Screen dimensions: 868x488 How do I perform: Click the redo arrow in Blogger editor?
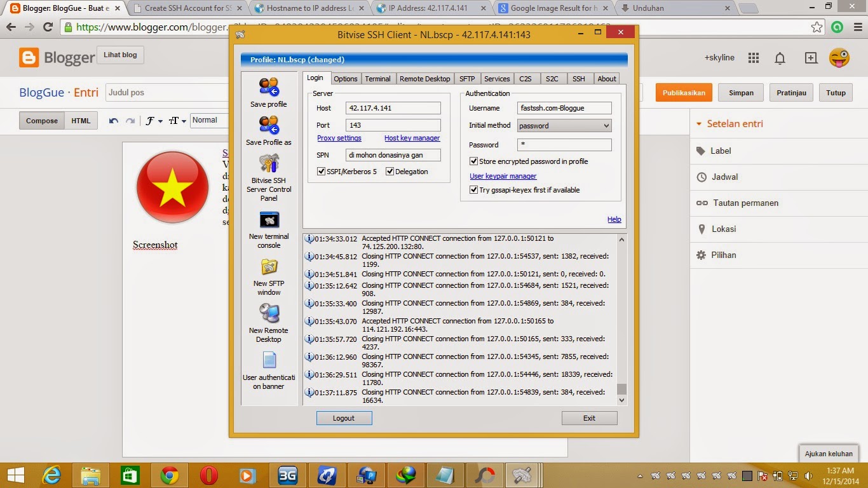(130, 121)
